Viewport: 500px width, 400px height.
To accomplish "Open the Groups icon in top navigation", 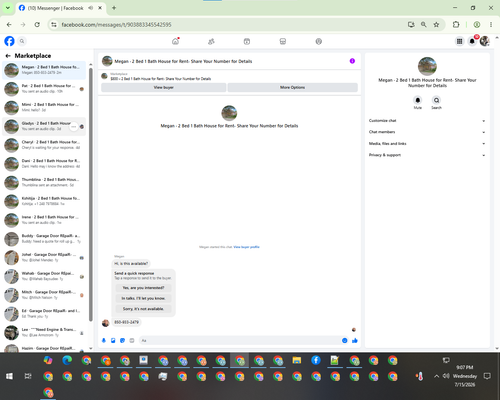I will 319,41.
